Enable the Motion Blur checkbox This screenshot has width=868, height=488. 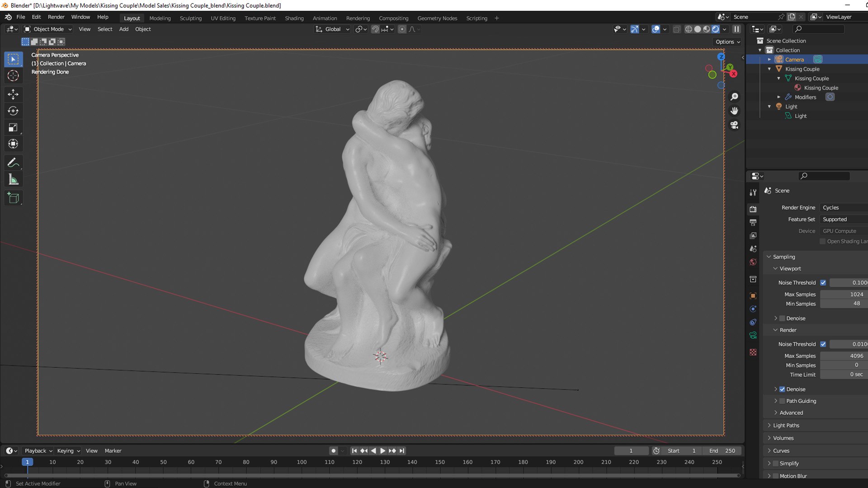pos(776,476)
